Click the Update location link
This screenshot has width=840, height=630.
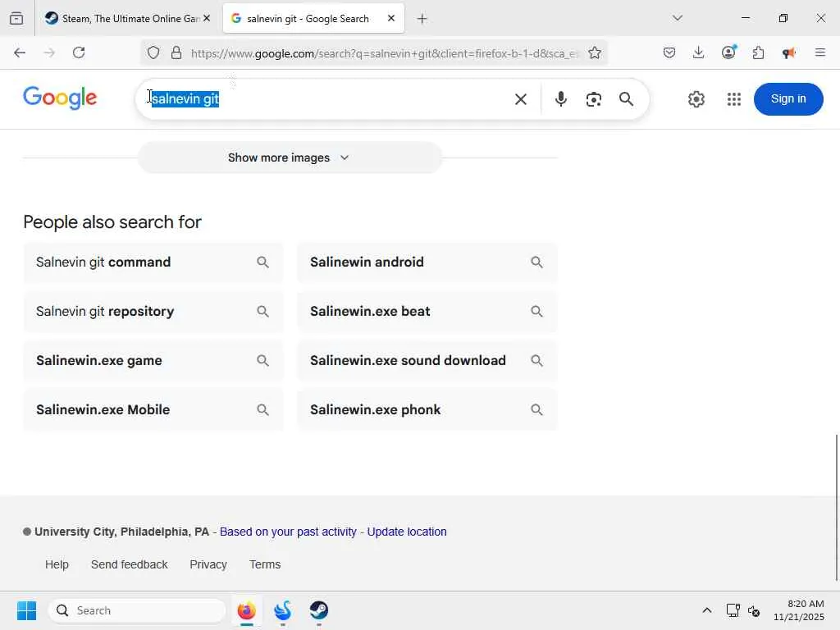[407, 532]
